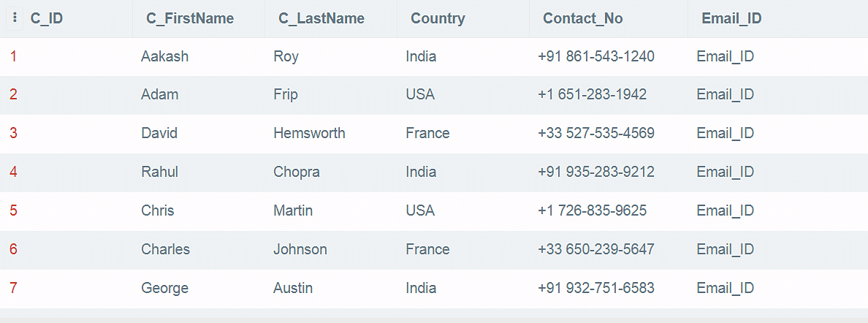This screenshot has width=868, height=323.
Task: Open the customer ID 5 record
Action: 13,211
